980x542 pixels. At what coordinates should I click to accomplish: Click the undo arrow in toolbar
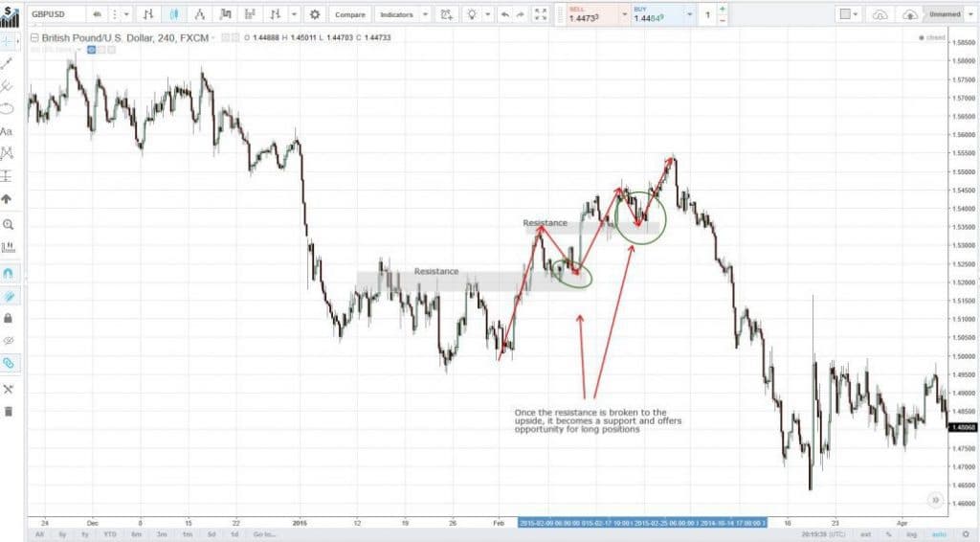point(503,14)
